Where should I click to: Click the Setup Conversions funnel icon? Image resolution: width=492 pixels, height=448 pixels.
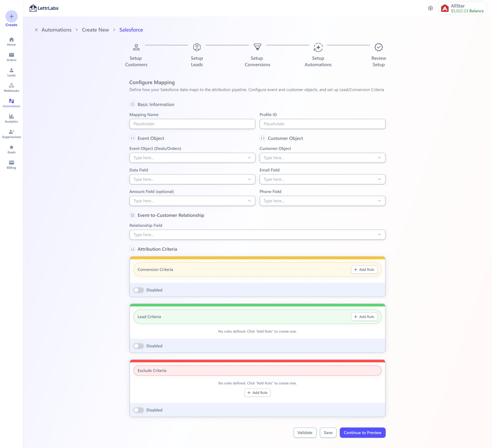tap(257, 47)
